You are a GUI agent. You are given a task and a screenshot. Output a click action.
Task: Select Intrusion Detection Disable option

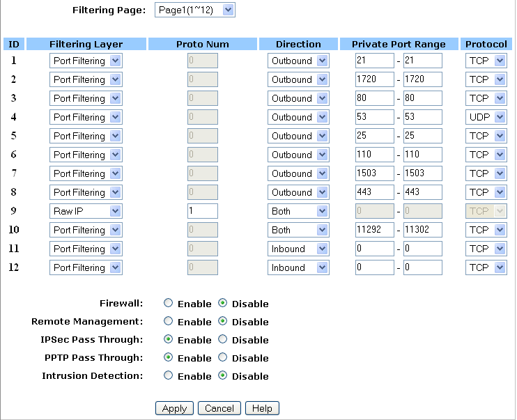(x=222, y=375)
